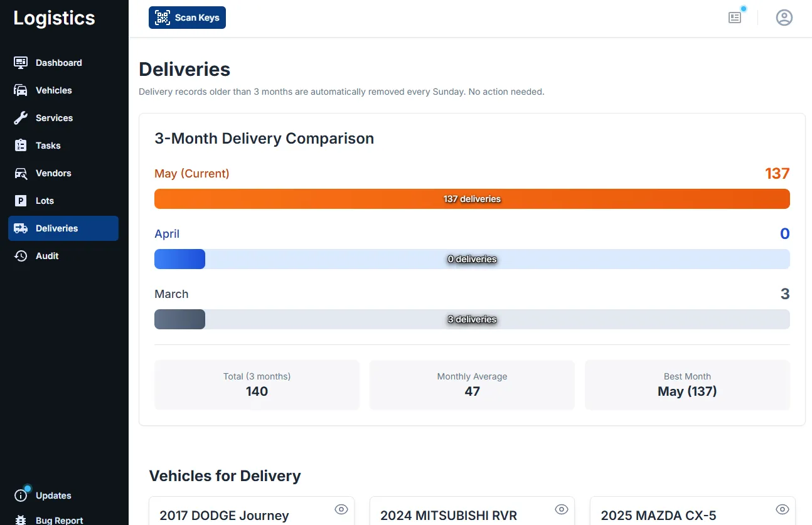Click the Deliveries page heading

184,69
